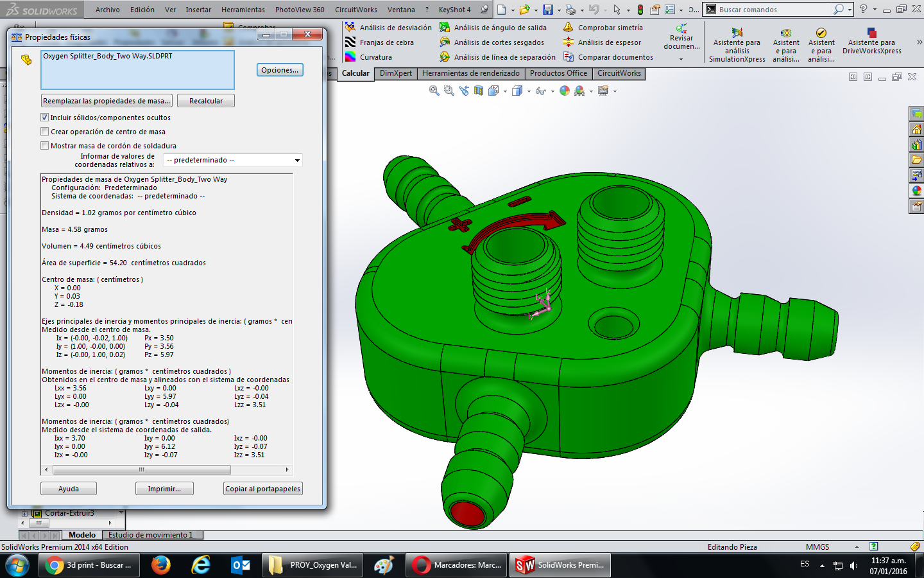924x578 pixels.
Task: Enable Mostrar masa de cordón de soldadura
Action: [x=44, y=146]
